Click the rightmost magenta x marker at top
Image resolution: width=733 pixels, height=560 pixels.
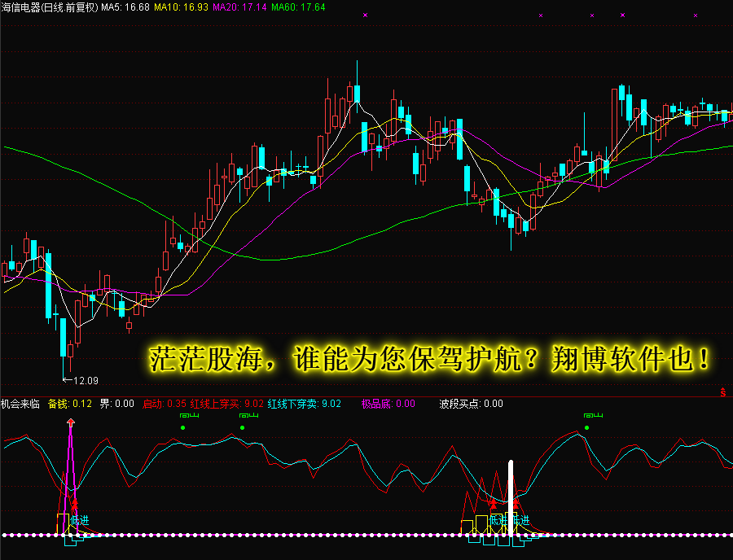click(695, 15)
